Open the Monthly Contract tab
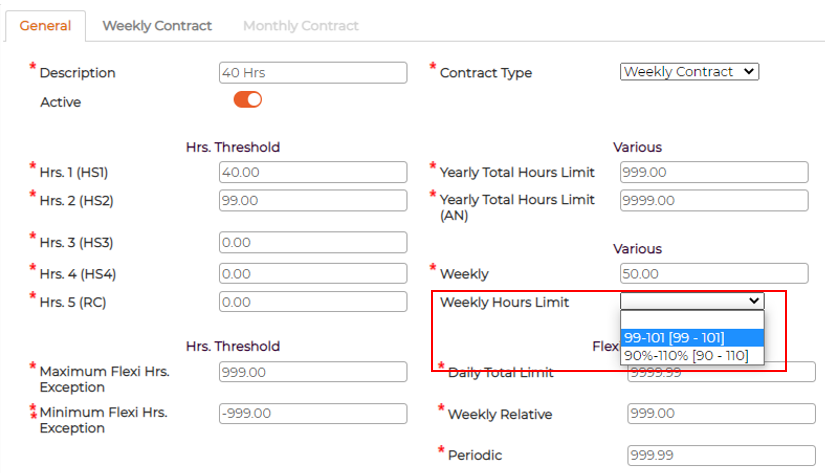This screenshot has height=475, width=825. coord(301,25)
